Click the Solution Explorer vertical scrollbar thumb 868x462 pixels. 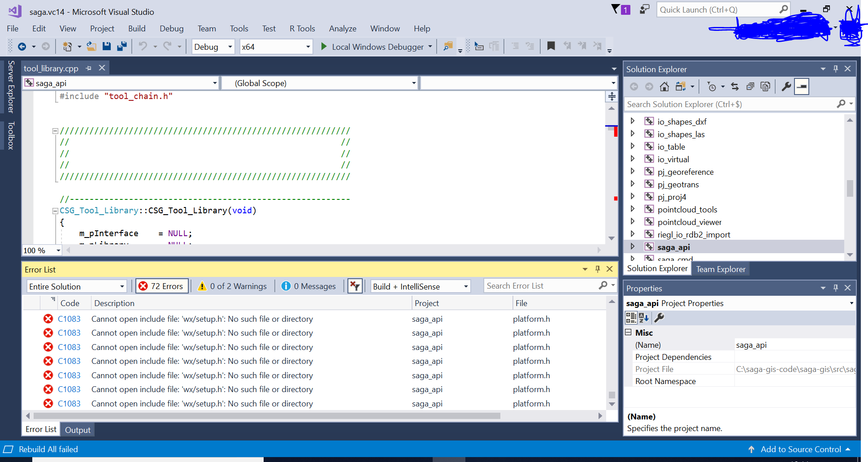[x=850, y=188]
